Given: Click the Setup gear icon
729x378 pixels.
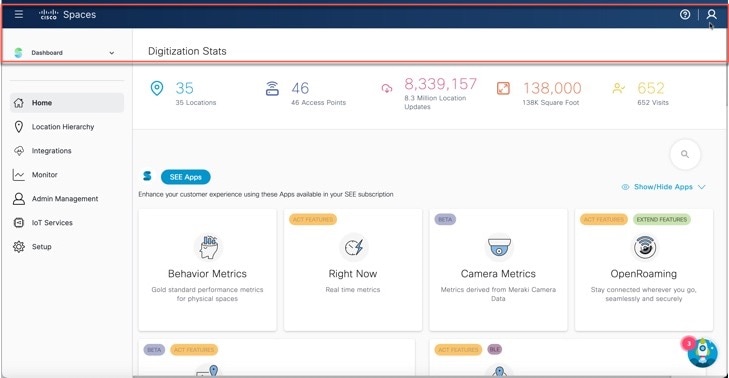Looking at the screenshot, I should [x=19, y=247].
